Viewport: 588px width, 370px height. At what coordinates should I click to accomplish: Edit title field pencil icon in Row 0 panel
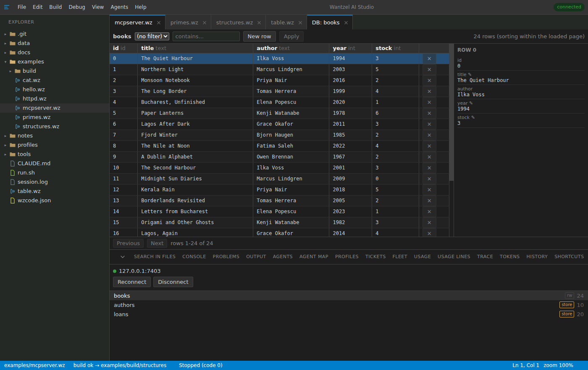click(x=470, y=74)
